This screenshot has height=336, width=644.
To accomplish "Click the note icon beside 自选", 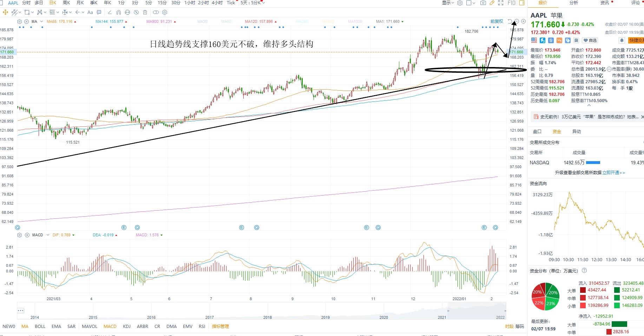I will click(x=576, y=40).
